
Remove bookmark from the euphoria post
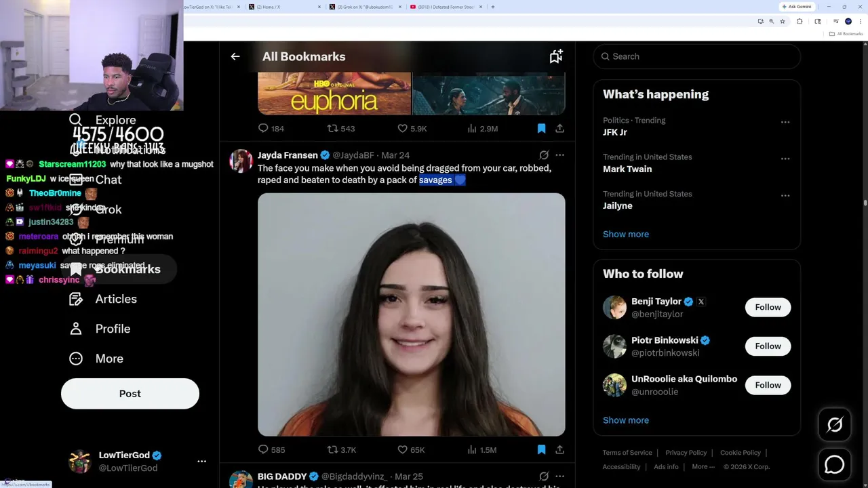coord(541,128)
